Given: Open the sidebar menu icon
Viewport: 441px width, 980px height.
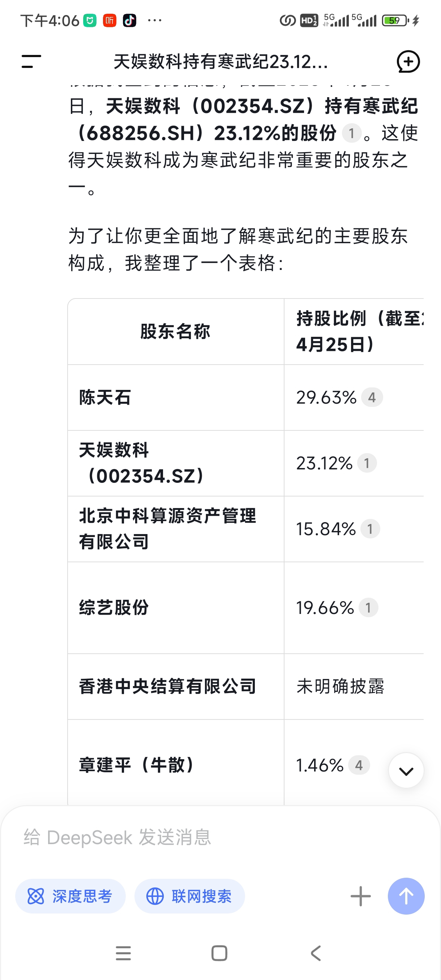Looking at the screenshot, I should tap(31, 61).
